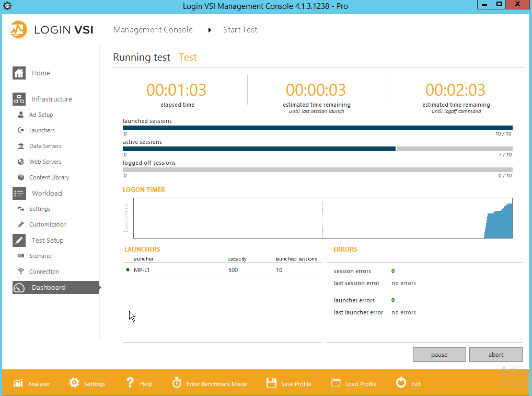The width and height of the screenshot is (532, 396).
Task: Click the Launchers arrow icon
Action: (x=21, y=130)
